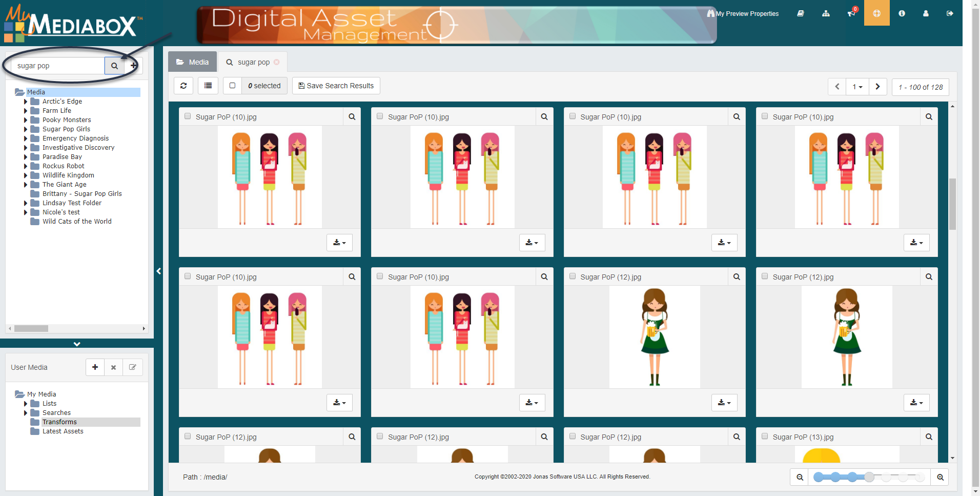Check fourth Sugar PoP (10).jpg in top row
Image resolution: width=980 pixels, height=496 pixels.
[765, 116]
